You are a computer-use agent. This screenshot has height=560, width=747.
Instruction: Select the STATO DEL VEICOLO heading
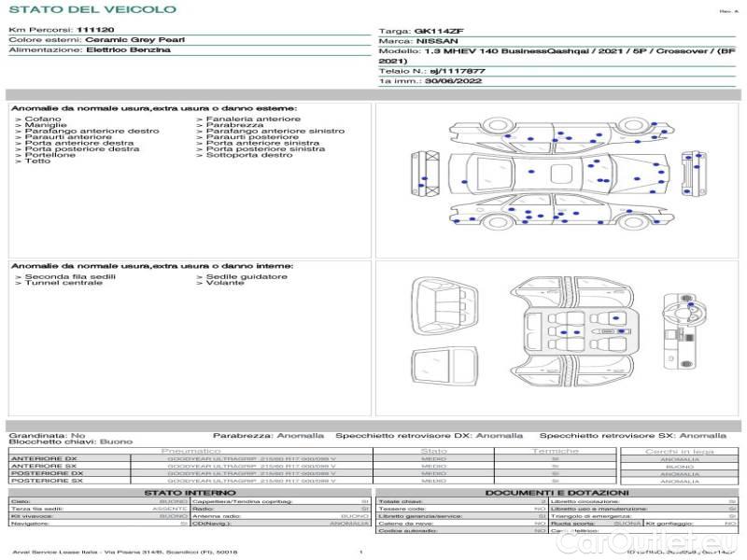(92, 9)
